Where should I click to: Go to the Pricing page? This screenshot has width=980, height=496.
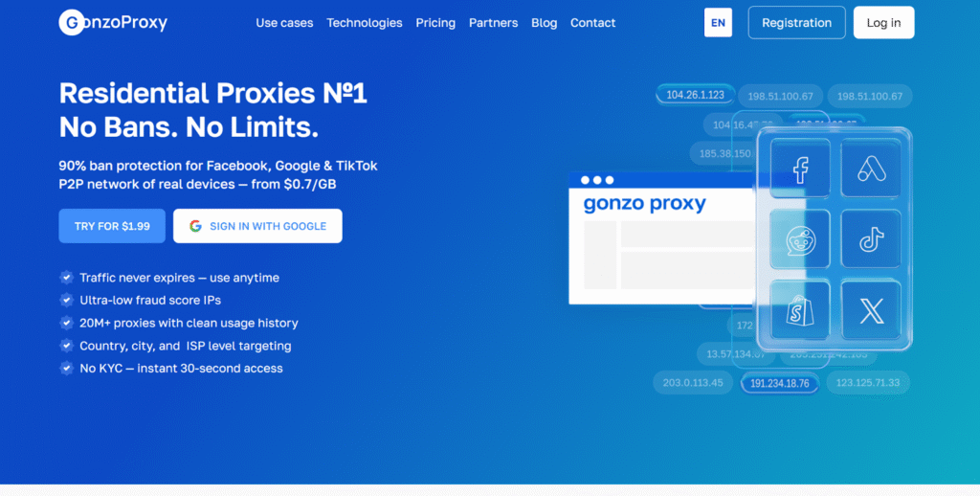435,23
